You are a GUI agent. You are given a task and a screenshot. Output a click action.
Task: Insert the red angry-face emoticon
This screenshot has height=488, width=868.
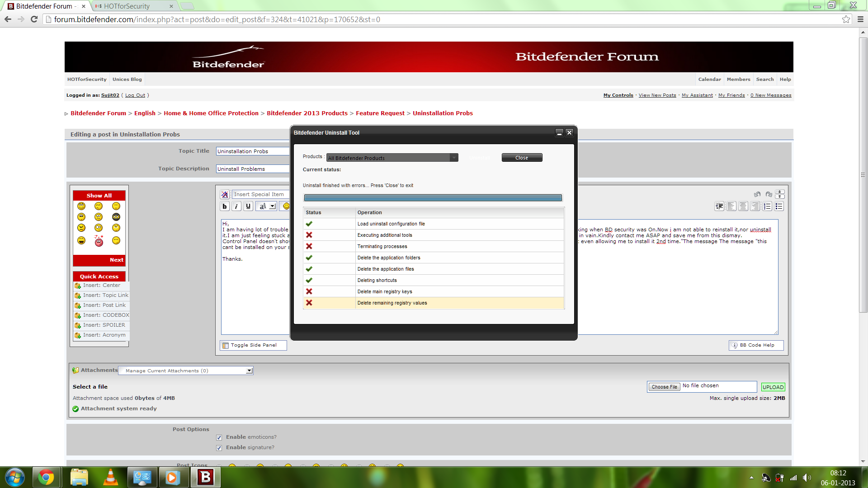pos(99,241)
